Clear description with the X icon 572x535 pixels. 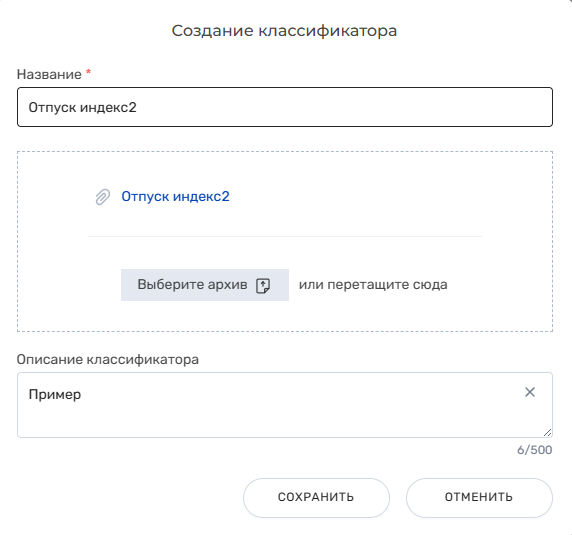click(x=530, y=392)
